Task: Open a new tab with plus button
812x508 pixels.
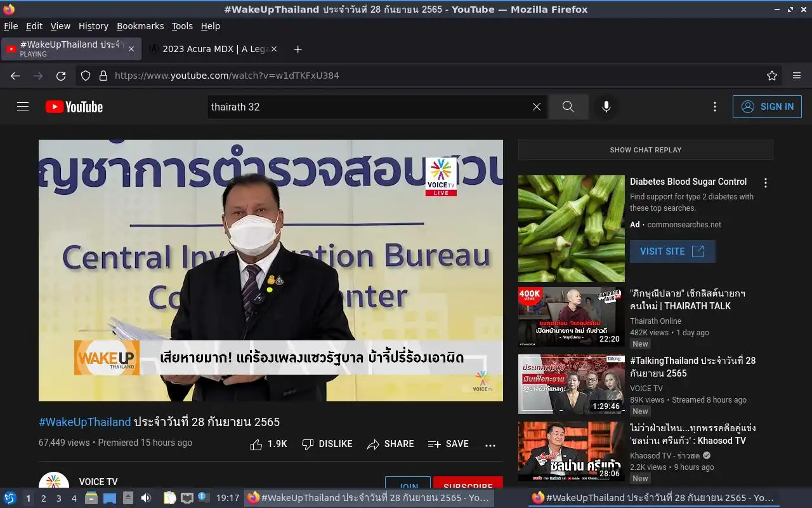Action: 298,49
